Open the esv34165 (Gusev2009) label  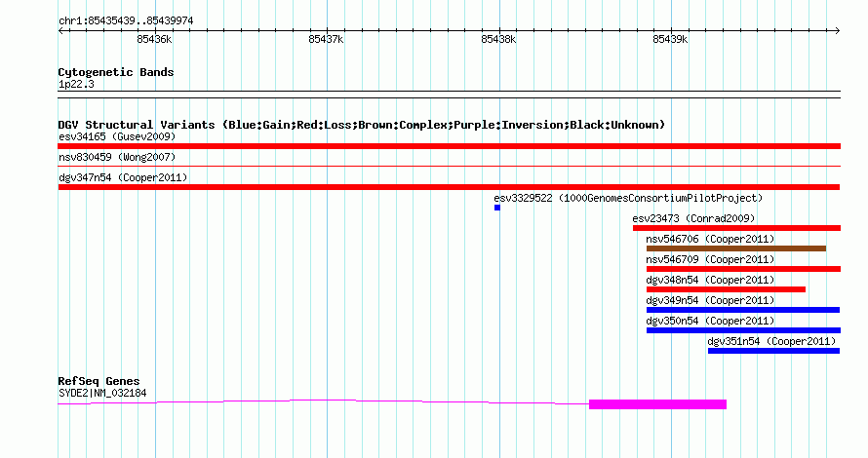117,136
